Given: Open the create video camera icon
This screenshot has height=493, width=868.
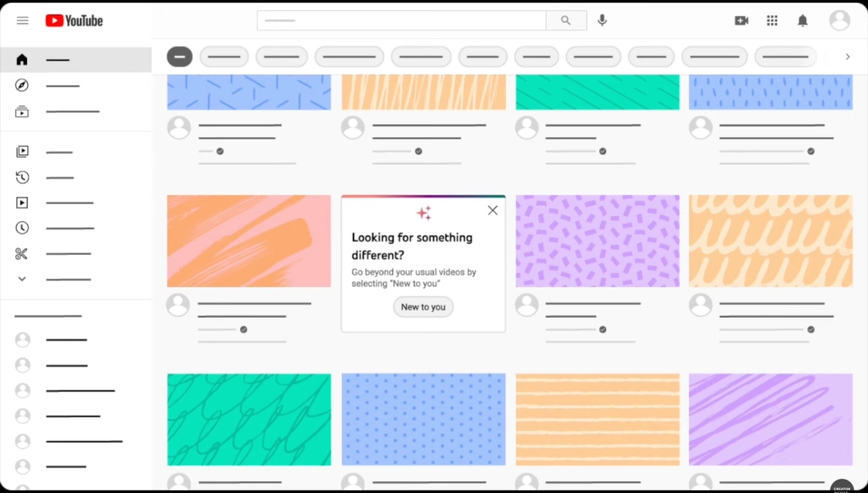Looking at the screenshot, I should pyautogui.click(x=741, y=20).
